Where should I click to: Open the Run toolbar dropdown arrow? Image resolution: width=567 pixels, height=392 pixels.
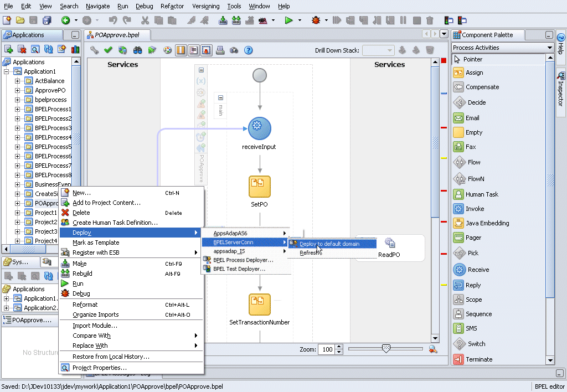(300, 20)
